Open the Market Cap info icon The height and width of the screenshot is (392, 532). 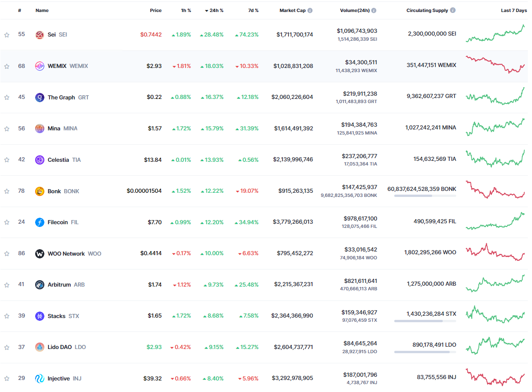pyautogui.click(x=310, y=11)
